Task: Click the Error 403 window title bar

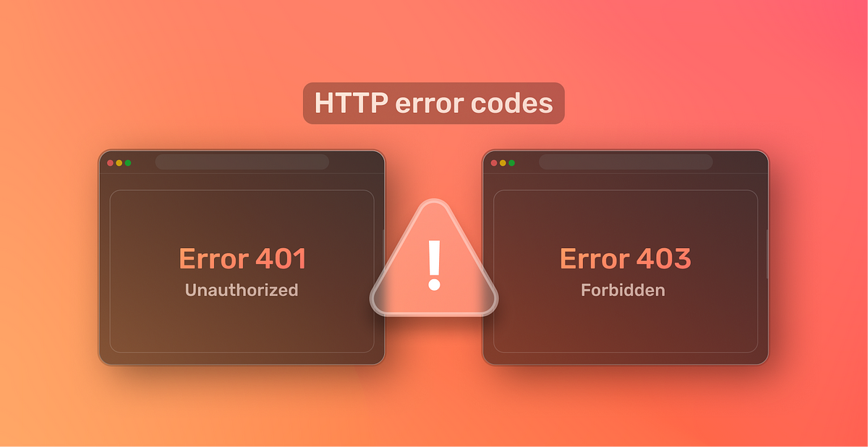Action: 626,162
